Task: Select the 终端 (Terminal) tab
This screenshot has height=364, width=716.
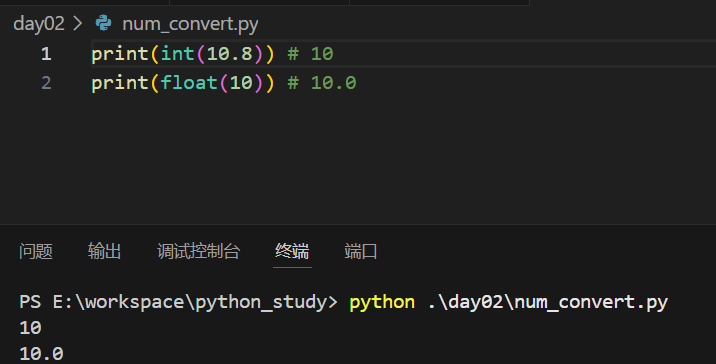Action: tap(292, 251)
